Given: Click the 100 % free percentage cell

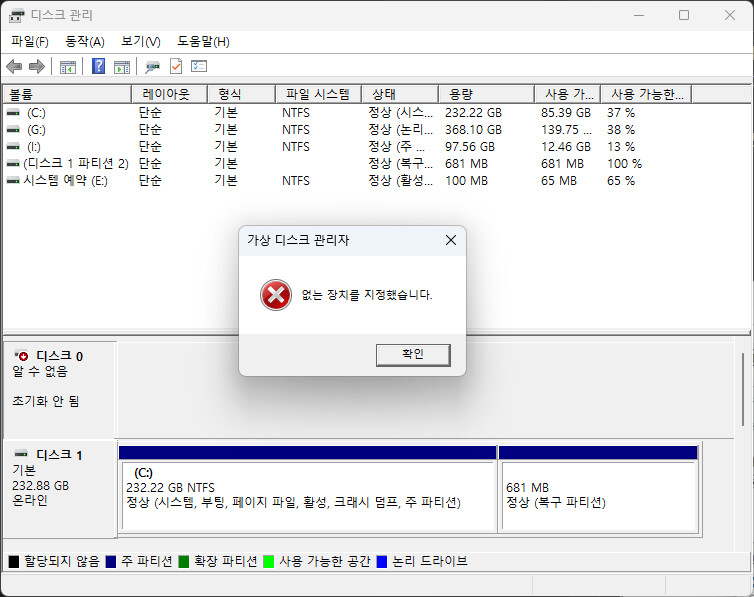Looking at the screenshot, I should point(624,164).
